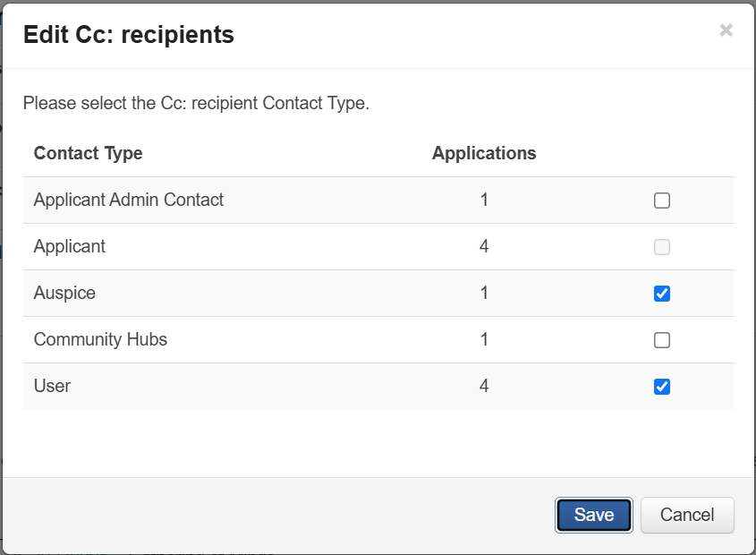Enable the Community Hubs checkbox
This screenshot has height=555, width=756.
click(x=662, y=340)
